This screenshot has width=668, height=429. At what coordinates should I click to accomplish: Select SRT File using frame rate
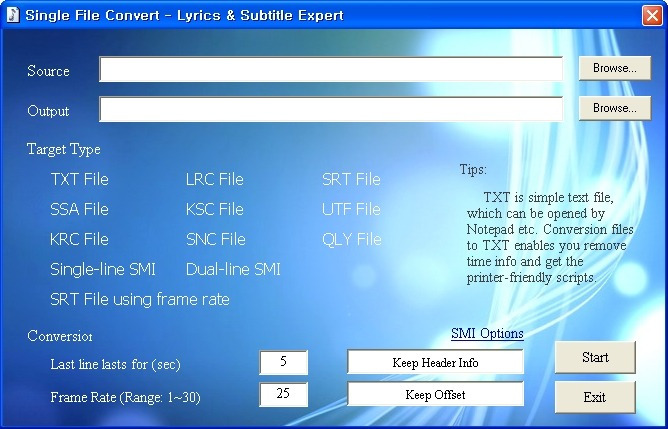click(140, 299)
